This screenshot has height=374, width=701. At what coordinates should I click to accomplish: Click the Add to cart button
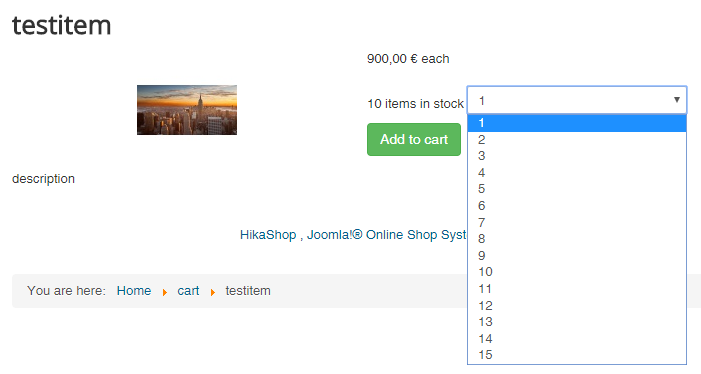click(414, 139)
